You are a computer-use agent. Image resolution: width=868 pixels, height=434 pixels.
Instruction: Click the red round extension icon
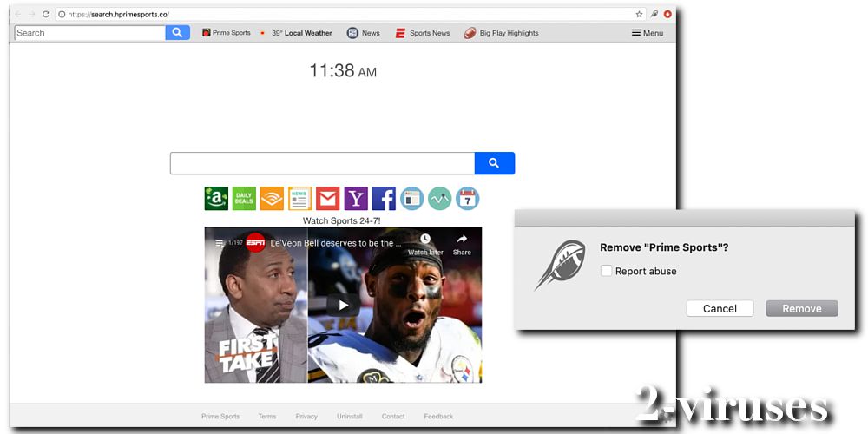tap(667, 15)
